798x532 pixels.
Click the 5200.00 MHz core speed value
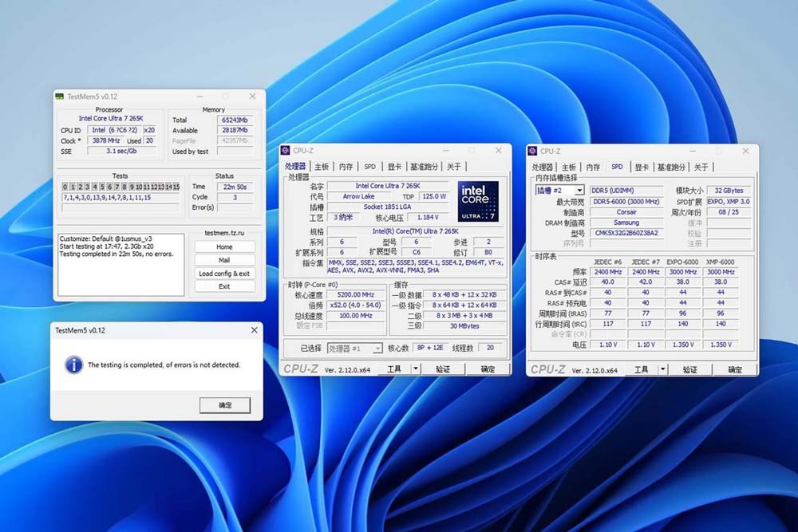tap(356, 294)
